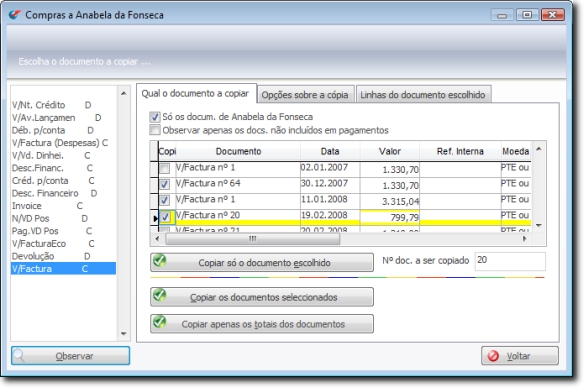Click the app logo icon in title bar

pos(14,15)
